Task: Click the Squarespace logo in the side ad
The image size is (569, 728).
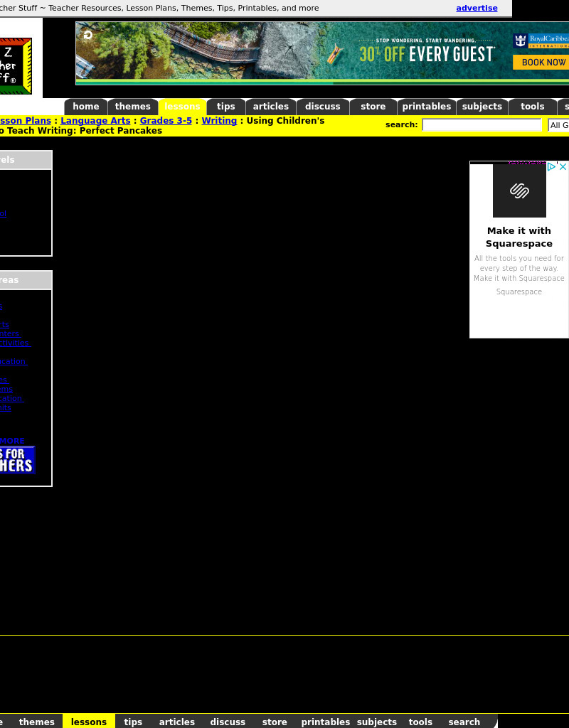Action: pyautogui.click(x=519, y=191)
